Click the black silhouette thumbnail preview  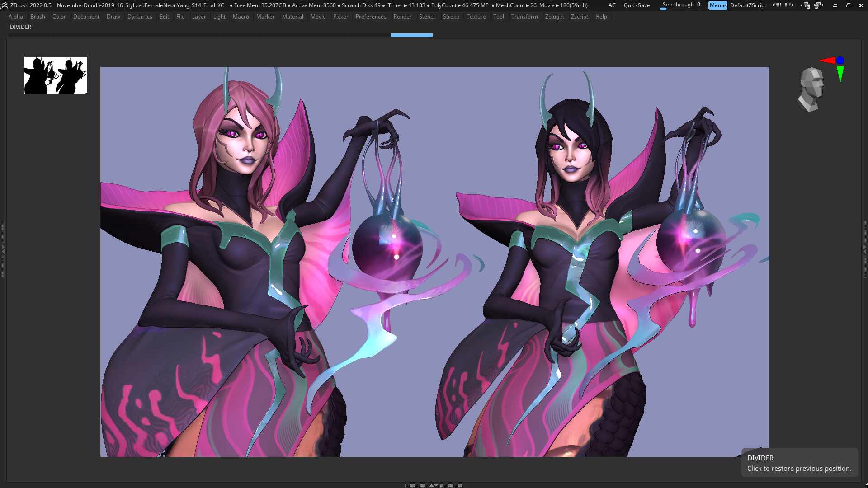(x=56, y=75)
